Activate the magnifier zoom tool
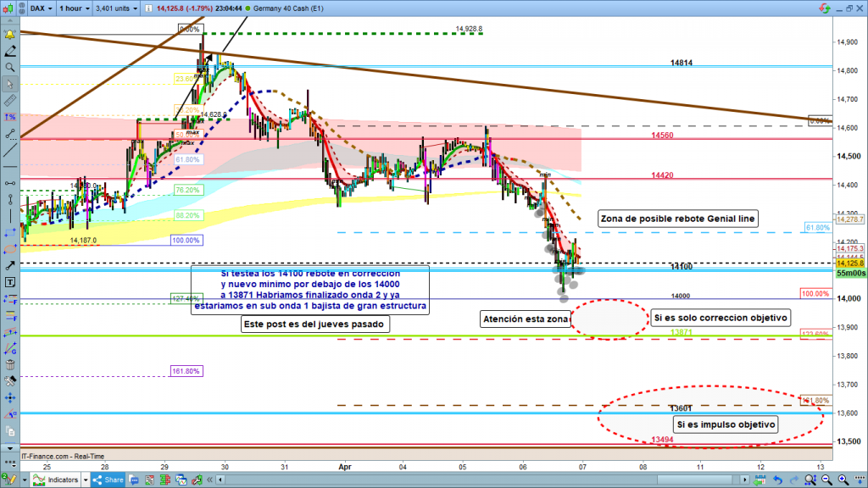Screen dimensions: 868x488 [9, 67]
